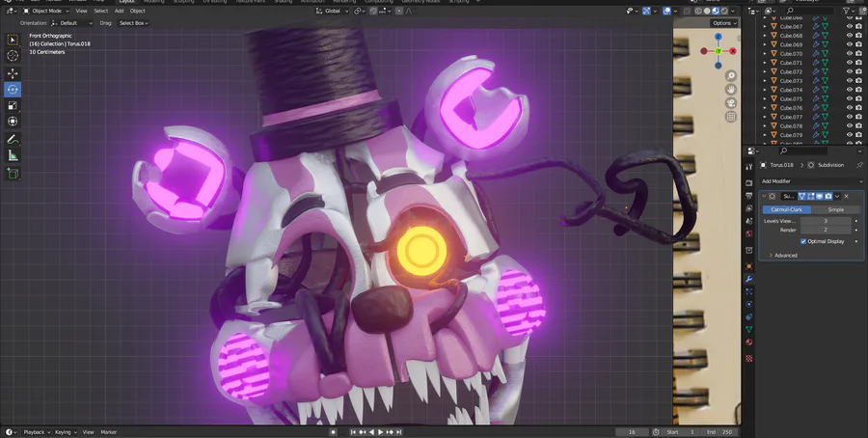Click Levels Viewport value field
This screenshot has height=438, width=868.
click(826, 221)
